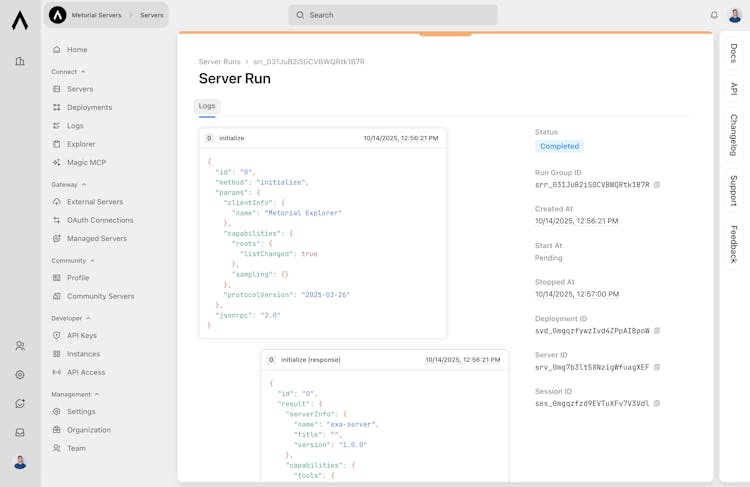Copy the Run Group ID value

pos(657,185)
